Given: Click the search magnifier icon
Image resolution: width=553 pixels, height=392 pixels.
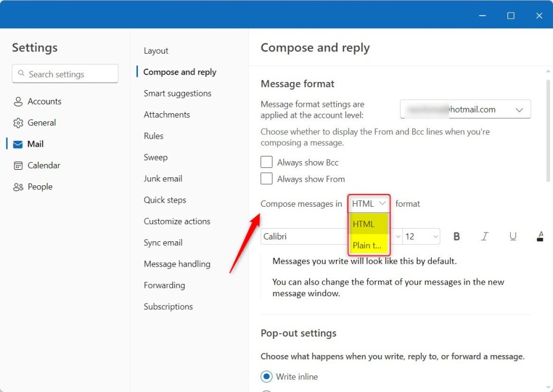Looking at the screenshot, I should tap(21, 73).
